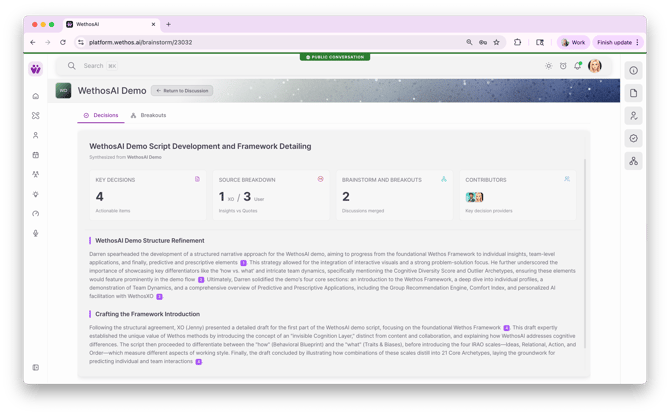
Task: Toggle light theme sun icon
Action: coord(548,66)
